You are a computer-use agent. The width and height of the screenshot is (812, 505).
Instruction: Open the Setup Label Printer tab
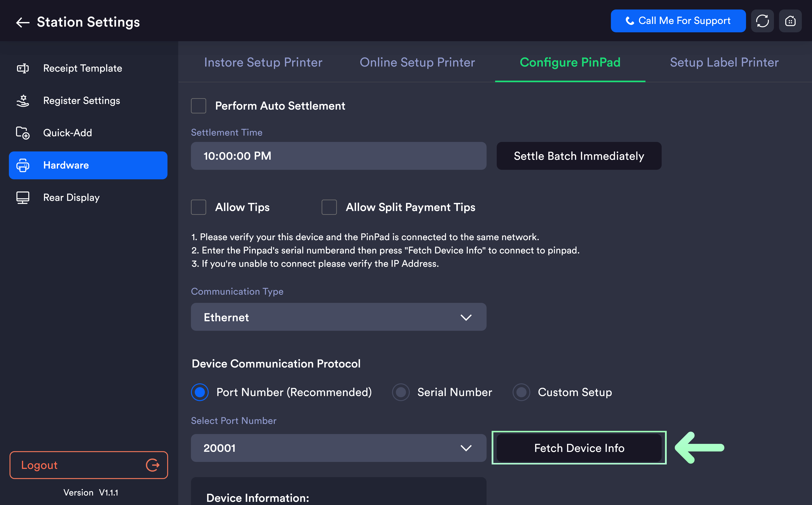coord(724,62)
